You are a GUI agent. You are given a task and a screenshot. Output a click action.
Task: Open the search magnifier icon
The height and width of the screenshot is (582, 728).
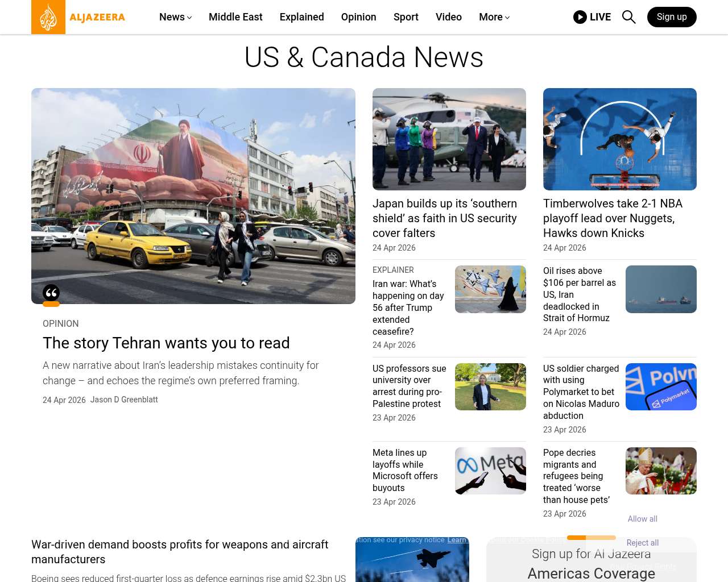[628, 17]
